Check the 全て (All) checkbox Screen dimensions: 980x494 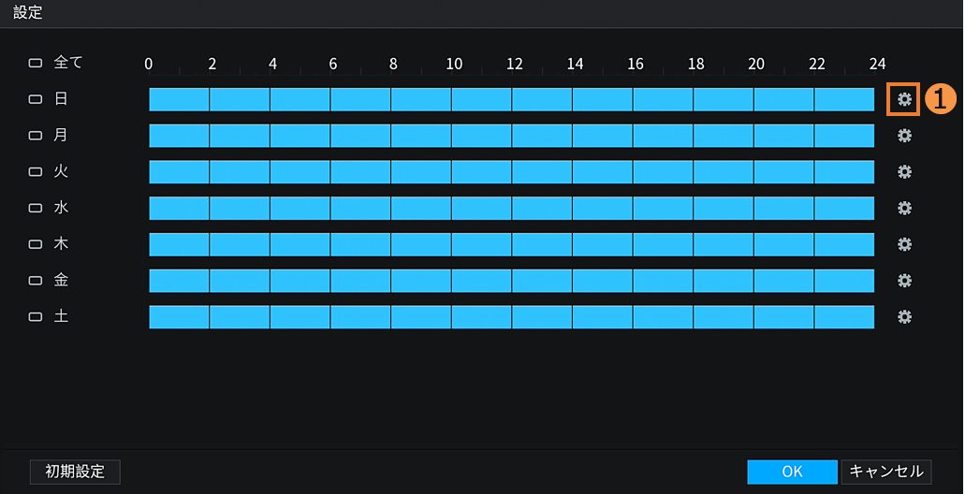click(36, 64)
